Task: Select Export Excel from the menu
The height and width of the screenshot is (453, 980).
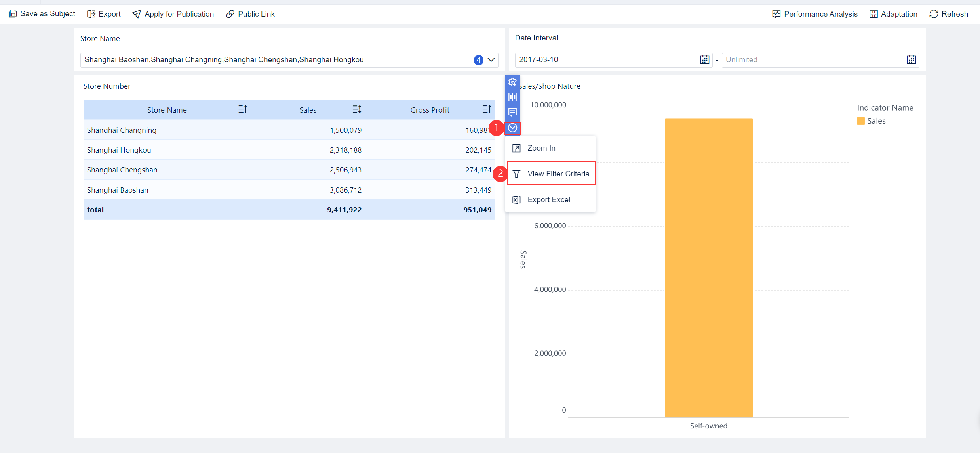Action: [x=548, y=199]
